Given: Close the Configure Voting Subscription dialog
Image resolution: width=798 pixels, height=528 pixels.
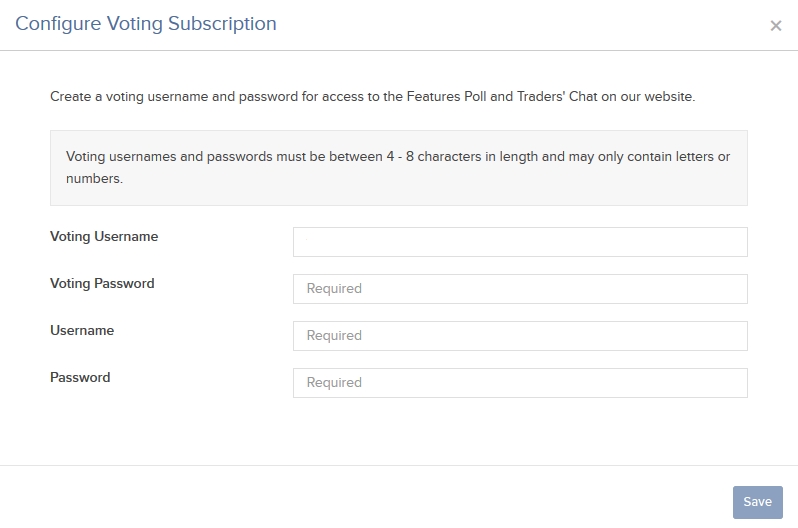Looking at the screenshot, I should [x=775, y=26].
